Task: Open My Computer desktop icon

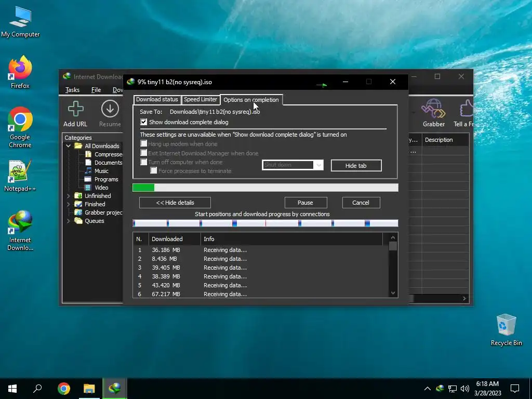Action: 20,21
